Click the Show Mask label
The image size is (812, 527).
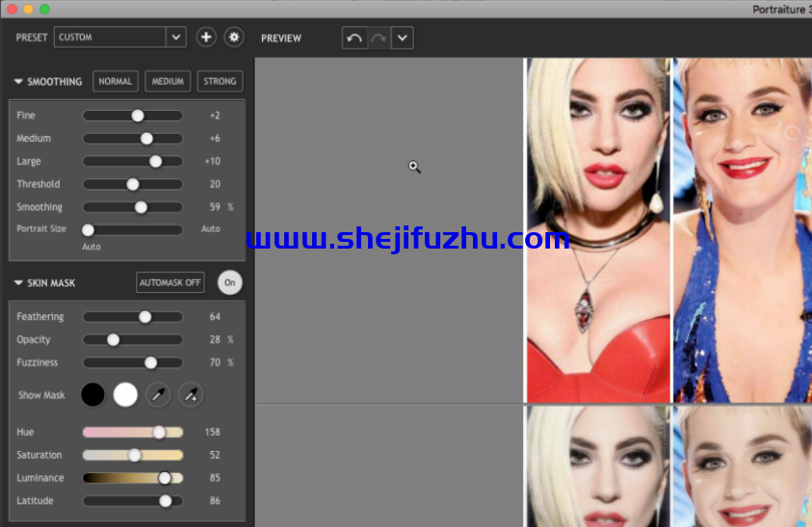point(41,395)
